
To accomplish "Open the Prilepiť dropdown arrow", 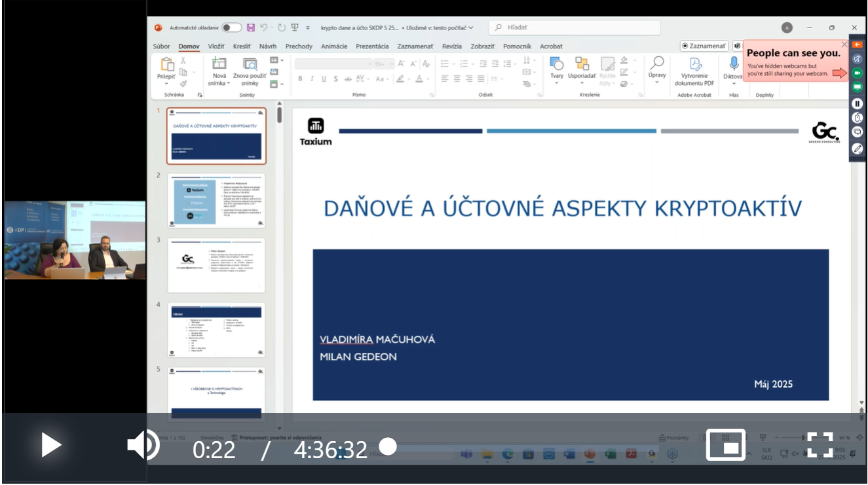I will click(x=166, y=84).
